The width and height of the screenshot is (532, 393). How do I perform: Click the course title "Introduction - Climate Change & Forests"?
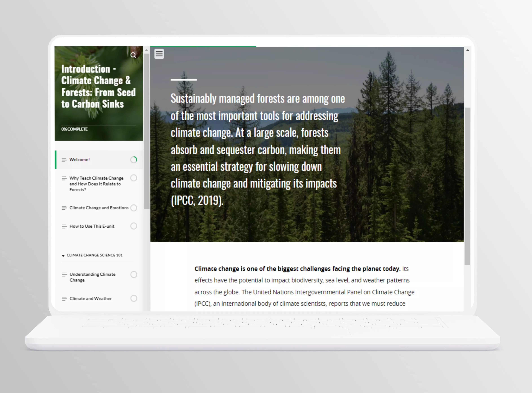[x=98, y=86]
